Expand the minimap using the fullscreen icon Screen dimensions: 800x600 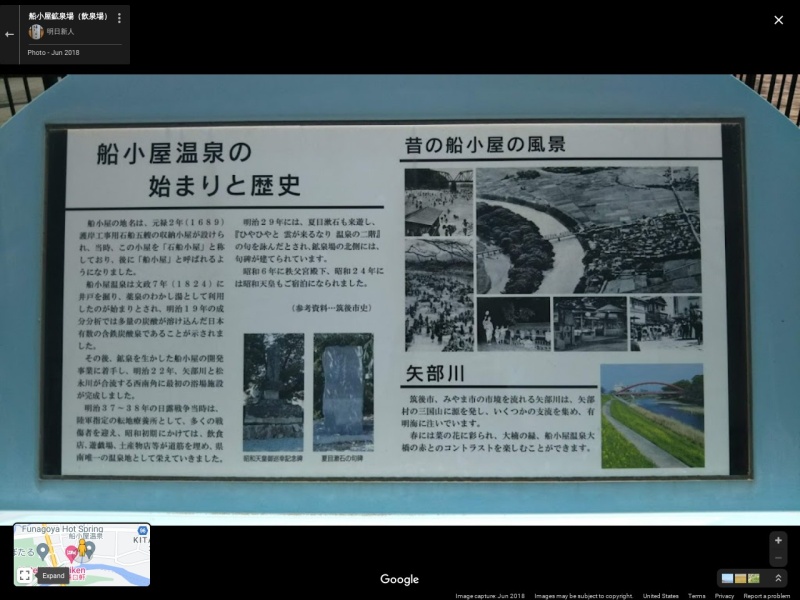(24, 575)
